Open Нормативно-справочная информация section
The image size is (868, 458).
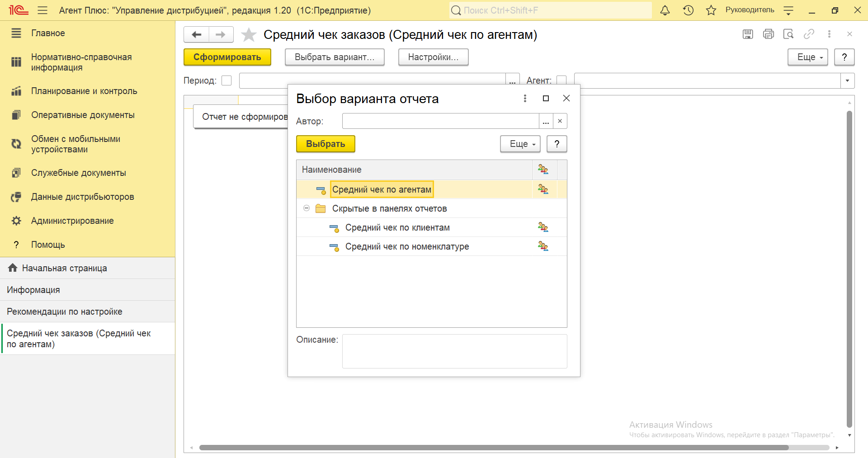point(87,62)
